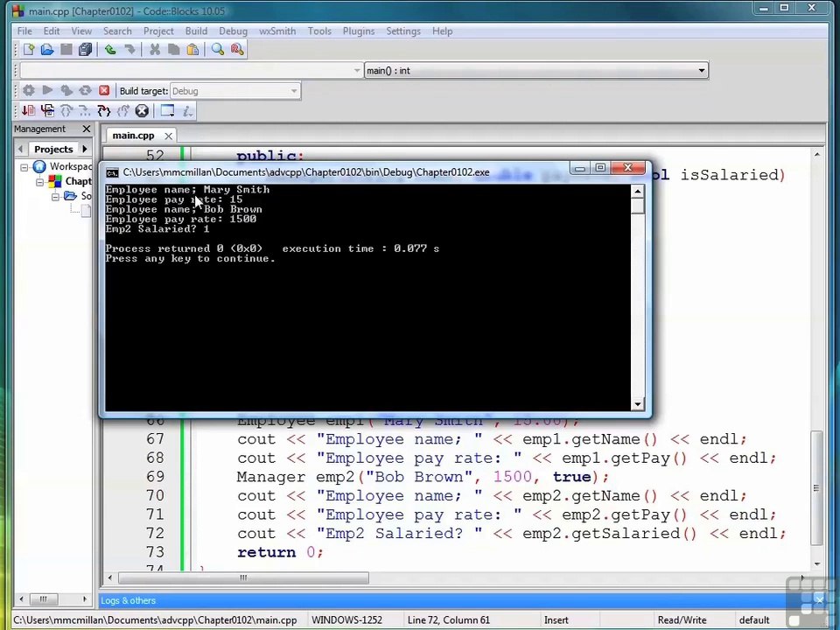The height and width of the screenshot is (630, 840).
Task: Click the green Undo arrow
Action: pyautogui.click(x=110, y=50)
